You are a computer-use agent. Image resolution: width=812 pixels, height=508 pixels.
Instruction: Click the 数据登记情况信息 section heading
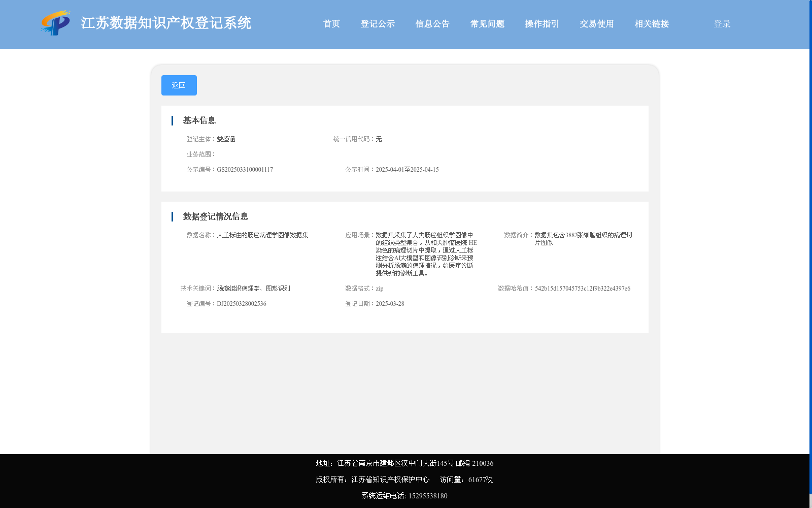216,216
